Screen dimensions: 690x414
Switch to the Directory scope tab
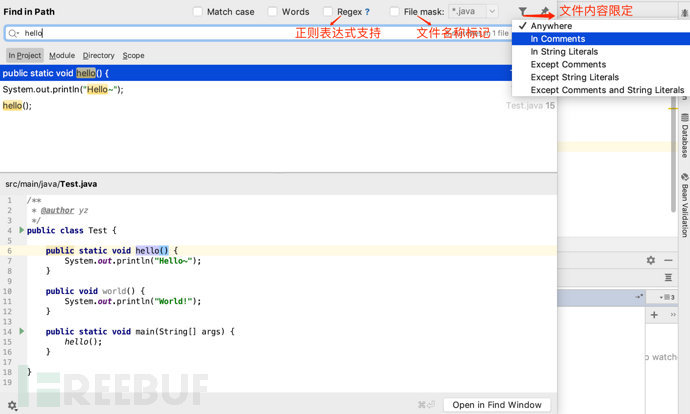click(x=99, y=55)
